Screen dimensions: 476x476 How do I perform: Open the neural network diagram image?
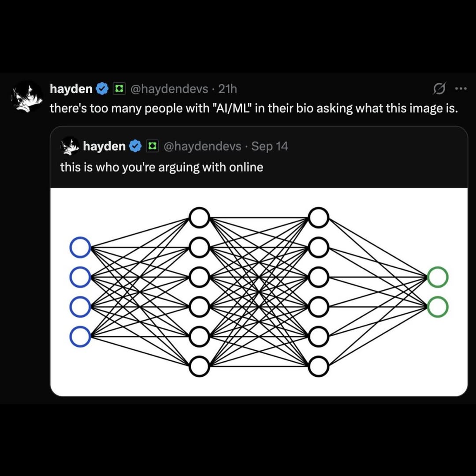coord(259,292)
